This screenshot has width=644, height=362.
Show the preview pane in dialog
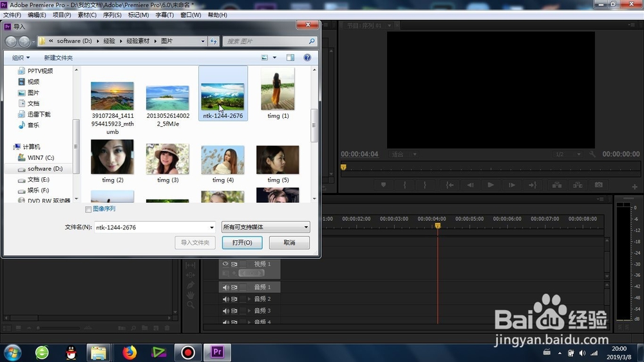[290, 57]
